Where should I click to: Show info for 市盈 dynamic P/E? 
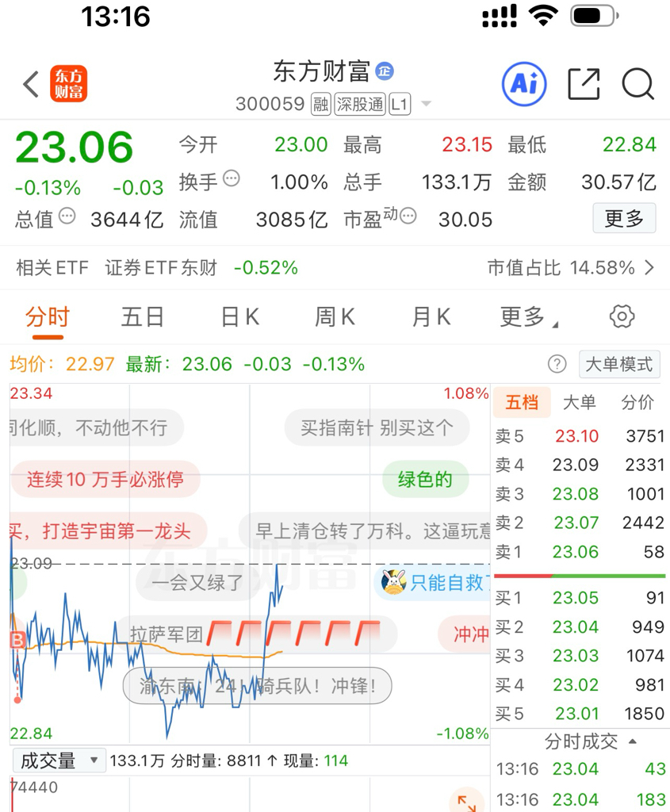point(408,216)
